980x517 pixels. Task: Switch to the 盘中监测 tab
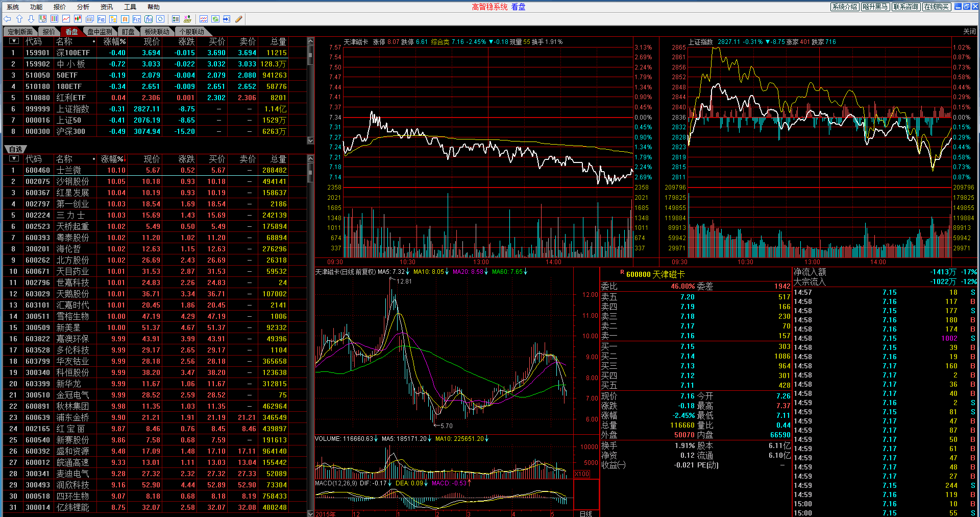tap(100, 32)
